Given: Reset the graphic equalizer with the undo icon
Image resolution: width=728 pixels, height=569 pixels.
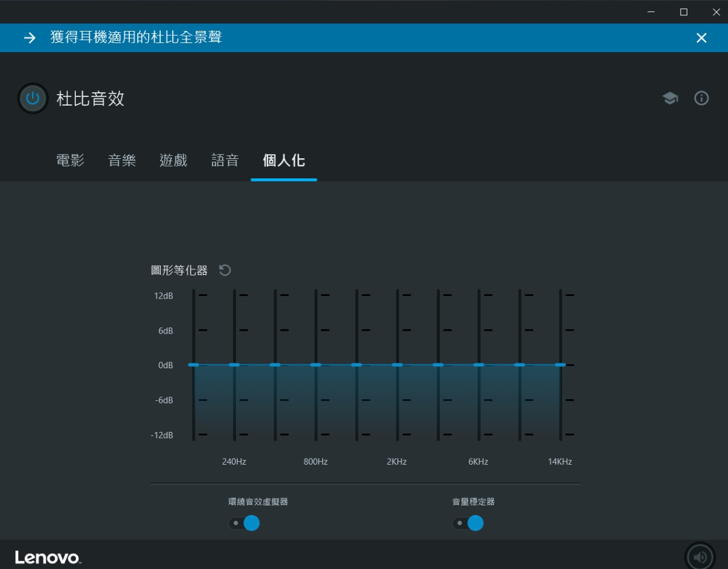Looking at the screenshot, I should (x=225, y=271).
